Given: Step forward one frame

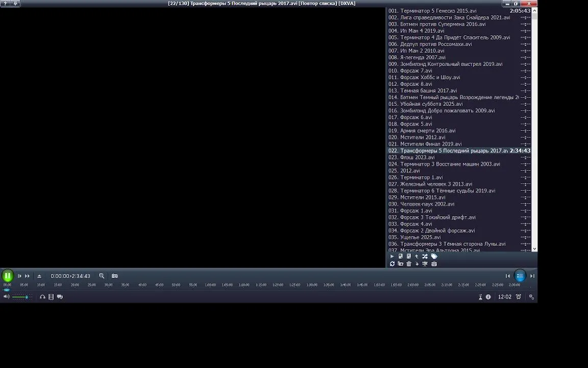Looking at the screenshot, I should pyautogui.click(x=19, y=276).
